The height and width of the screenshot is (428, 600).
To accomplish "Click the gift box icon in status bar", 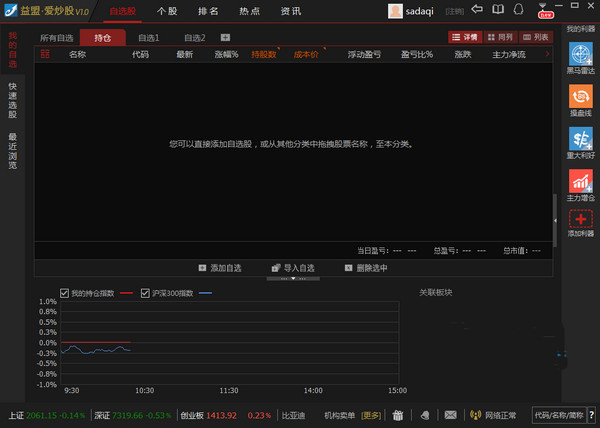I will pyautogui.click(x=398, y=415).
